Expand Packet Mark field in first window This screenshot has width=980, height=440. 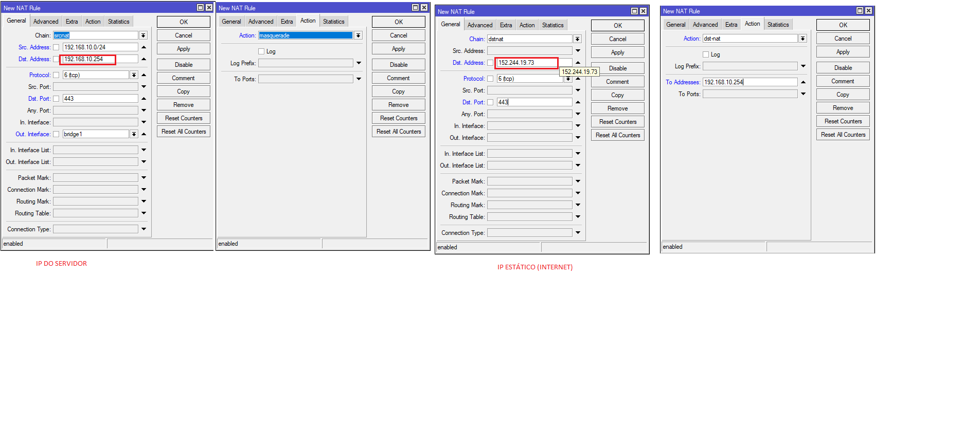(x=144, y=178)
